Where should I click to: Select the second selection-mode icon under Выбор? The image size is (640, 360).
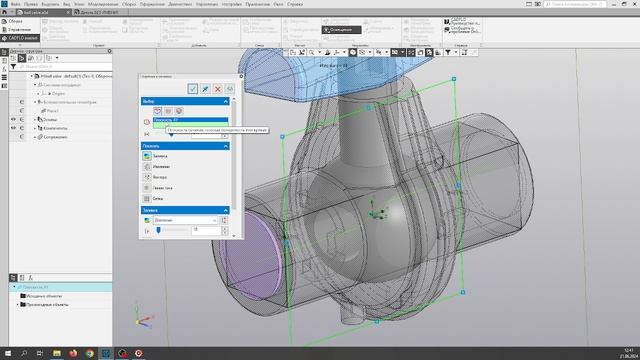(x=168, y=111)
